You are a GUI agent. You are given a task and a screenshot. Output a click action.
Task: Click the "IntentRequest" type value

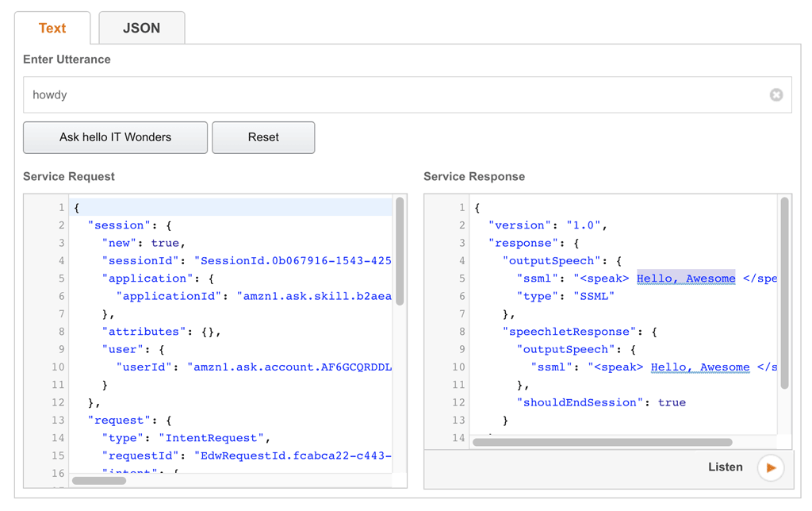pos(213,438)
